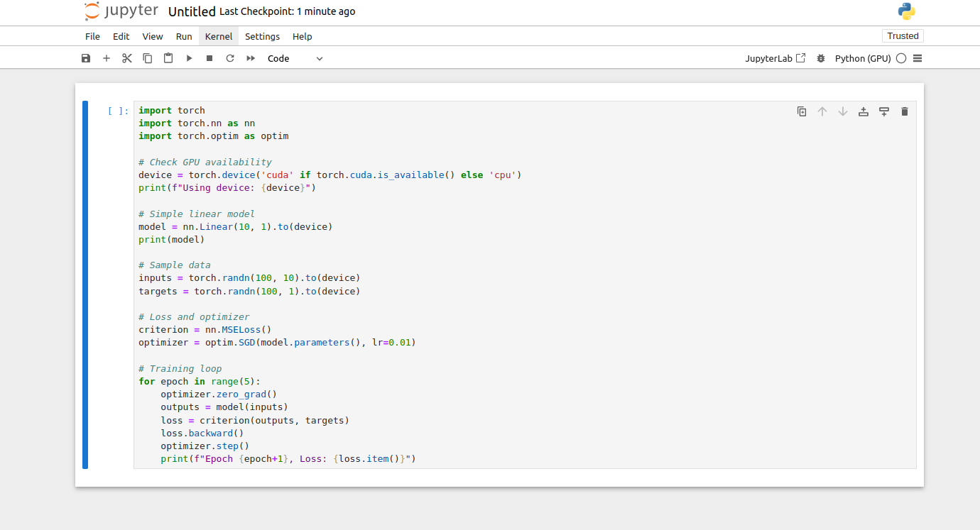
Task: Insert a new cell using the plus icon
Action: pyautogui.click(x=107, y=58)
